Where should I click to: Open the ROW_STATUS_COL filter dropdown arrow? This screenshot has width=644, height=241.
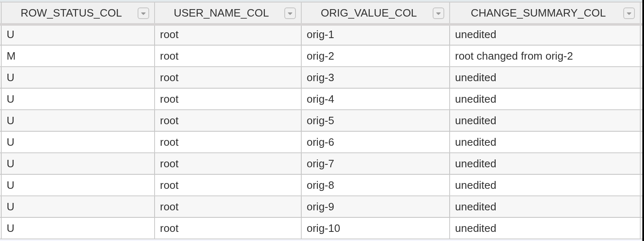pos(143,13)
